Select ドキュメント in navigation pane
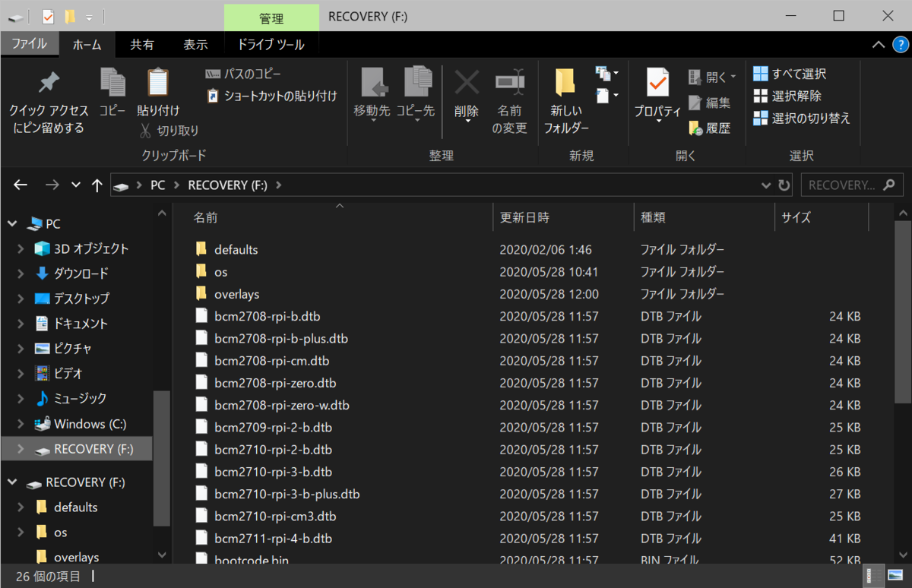The height and width of the screenshot is (588, 912). [81, 324]
